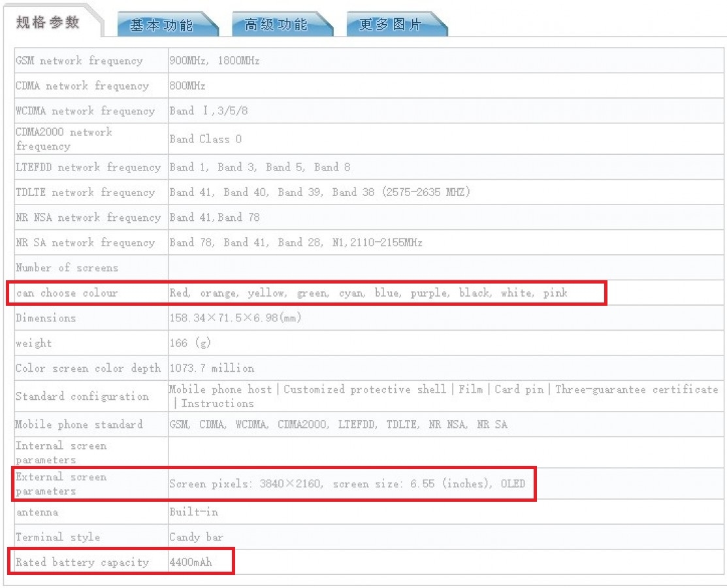Click the '1073.7 million' value
The image size is (727, 588).
pyautogui.click(x=212, y=368)
